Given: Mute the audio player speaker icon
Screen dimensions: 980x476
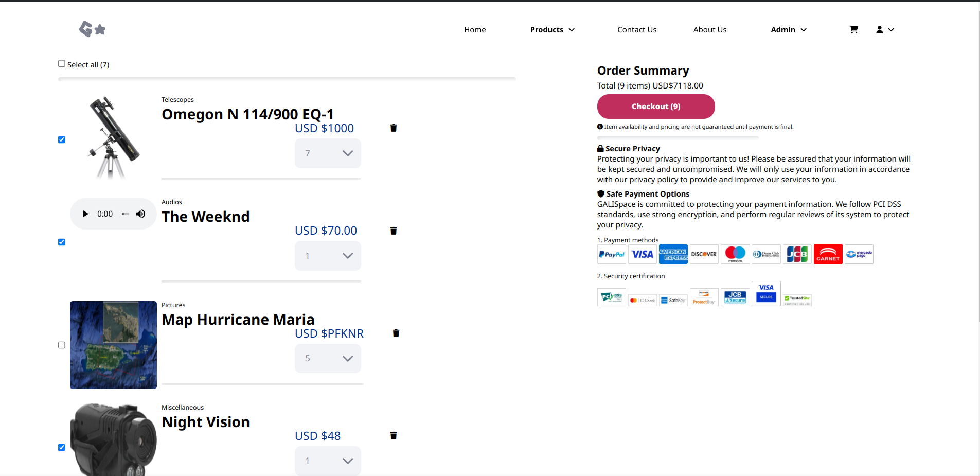Looking at the screenshot, I should [x=140, y=214].
